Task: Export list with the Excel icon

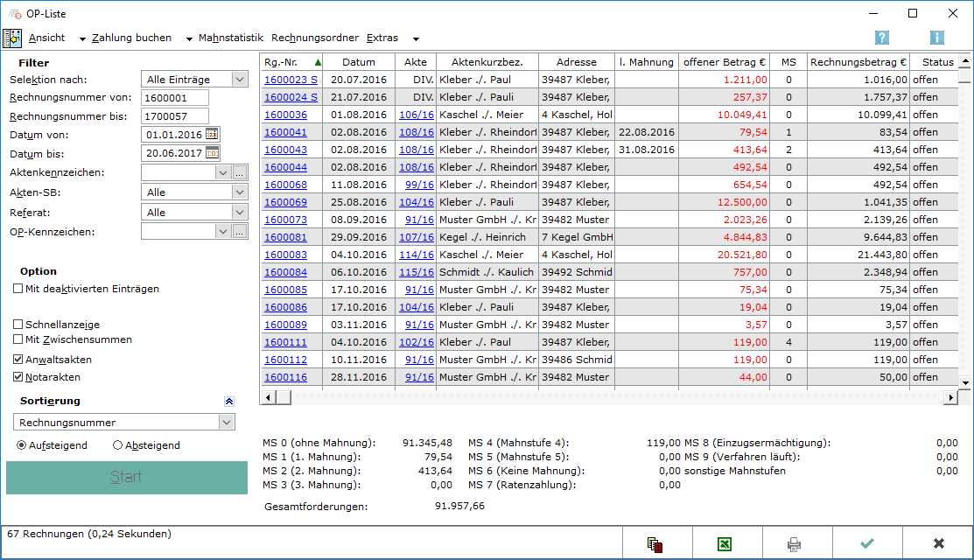Action: [725, 544]
